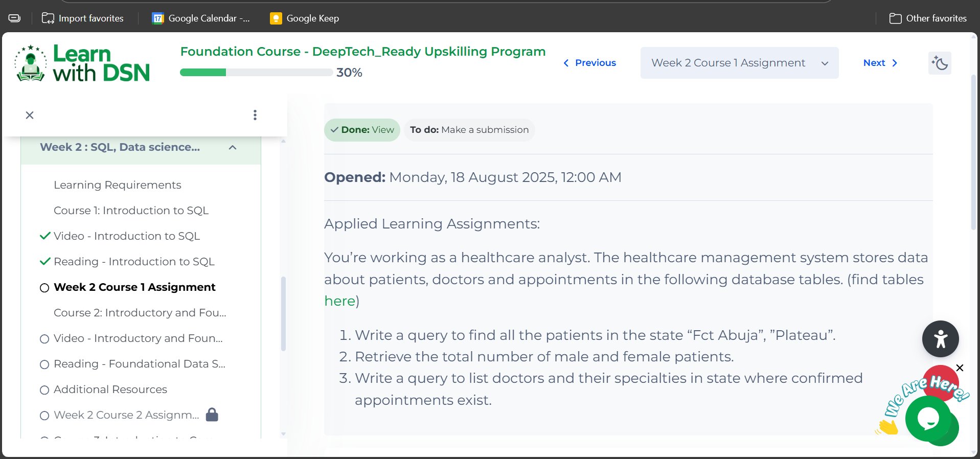
Task: Toggle dark mode moon icon
Action: 940,63
